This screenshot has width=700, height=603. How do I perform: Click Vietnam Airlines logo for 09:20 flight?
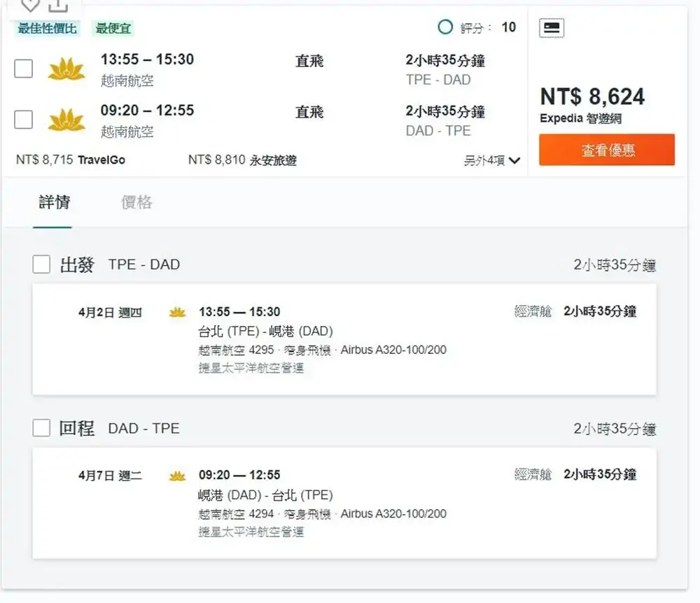pos(66,120)
